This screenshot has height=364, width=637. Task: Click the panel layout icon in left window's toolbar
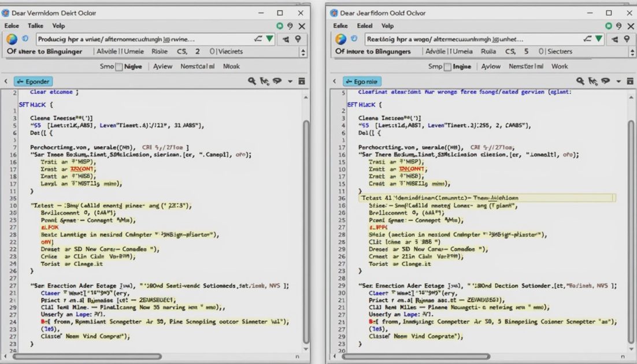click(301, 81)
